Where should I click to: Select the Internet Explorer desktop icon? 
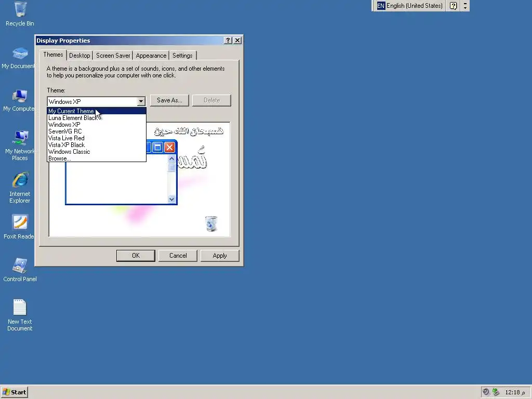click(x=20, y=188)
